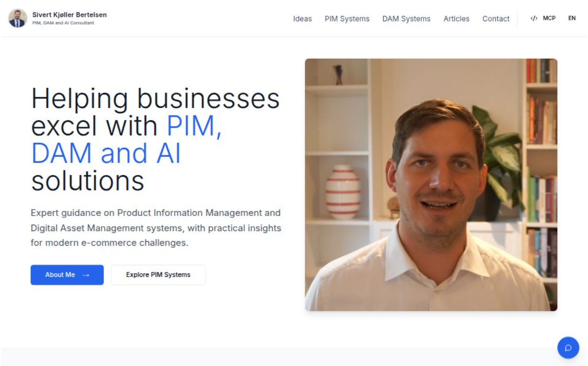
Task: Click the Sivert Kjøller Bertelsen name
Action: coord(70,15)
